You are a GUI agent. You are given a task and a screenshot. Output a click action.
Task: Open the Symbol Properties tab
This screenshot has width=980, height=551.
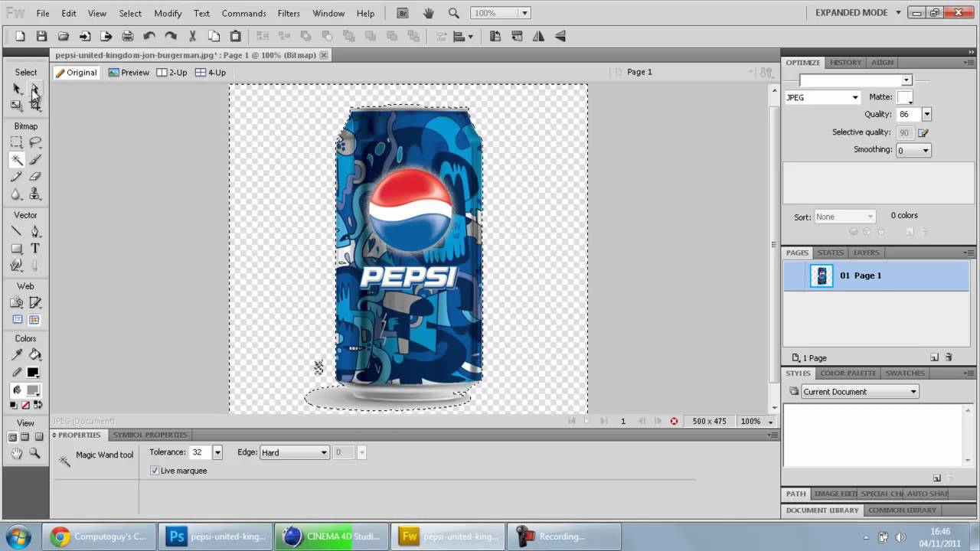tap(150, 435)
